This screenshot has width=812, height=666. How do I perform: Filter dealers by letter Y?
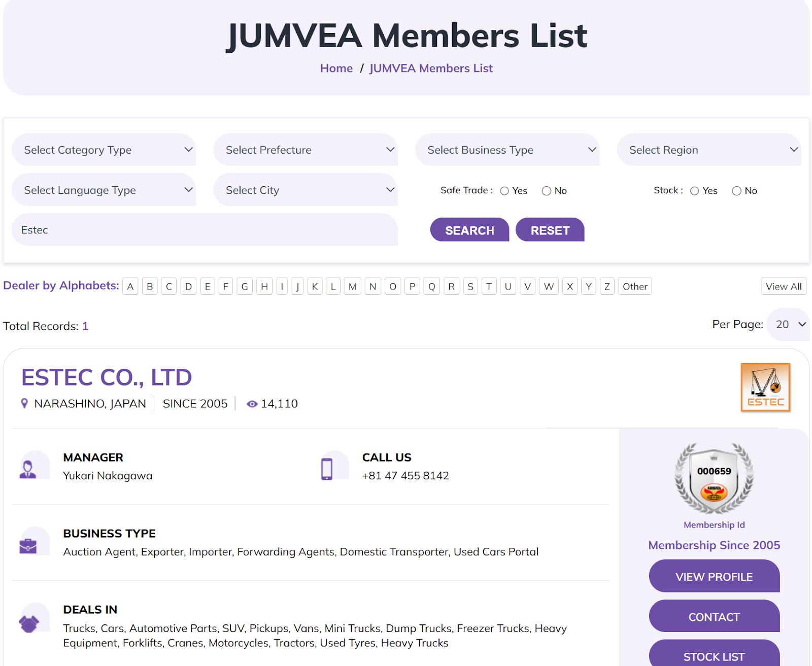(589, 286)
